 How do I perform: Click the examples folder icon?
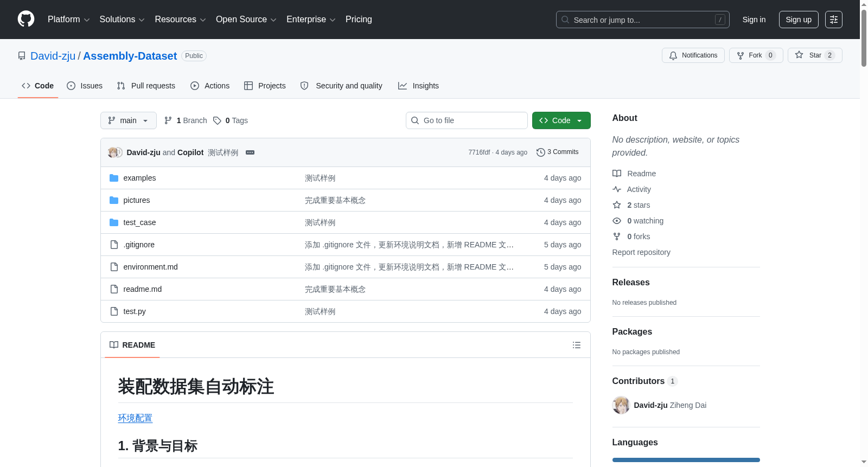pyautogui.click(x=114, y=178)
